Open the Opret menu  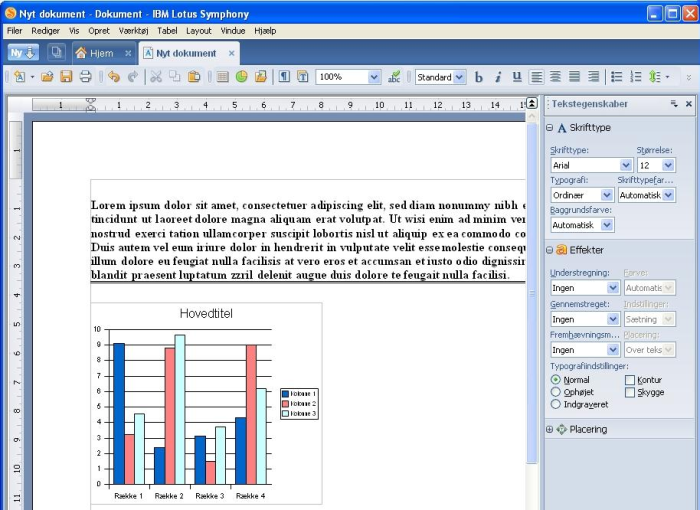[x=99, y=31]
